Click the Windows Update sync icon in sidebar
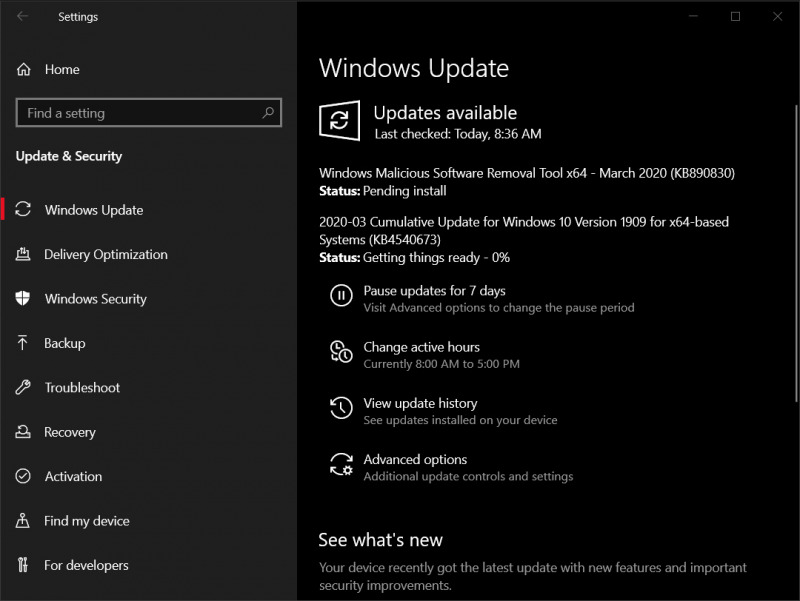Viewport: 800px width, 601px height. tap(23, 209)
